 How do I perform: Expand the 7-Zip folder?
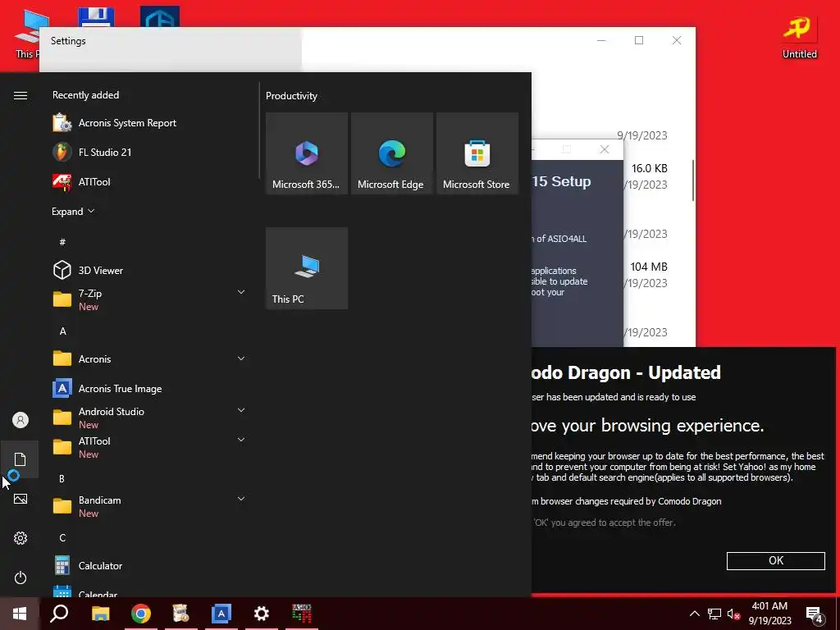point(241,292)
